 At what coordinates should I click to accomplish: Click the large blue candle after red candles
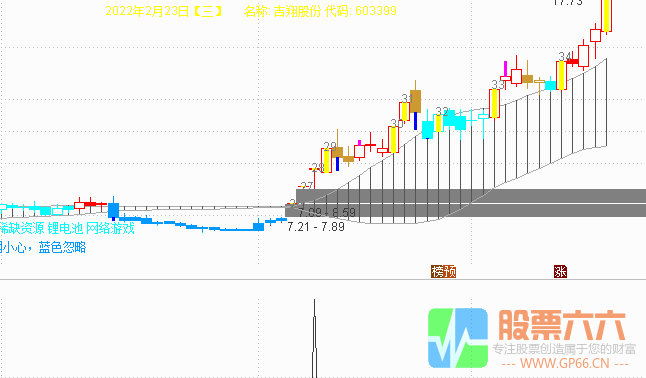[113, 210]
